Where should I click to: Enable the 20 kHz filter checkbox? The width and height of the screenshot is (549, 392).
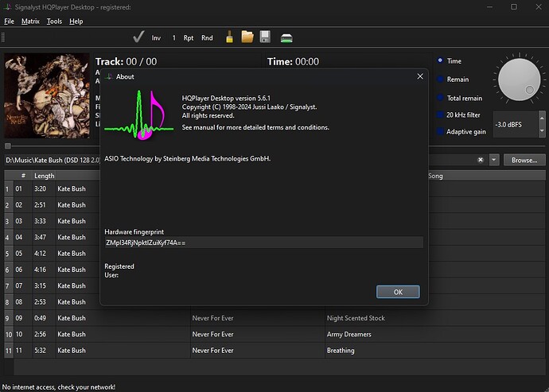(x=440, y=114)
